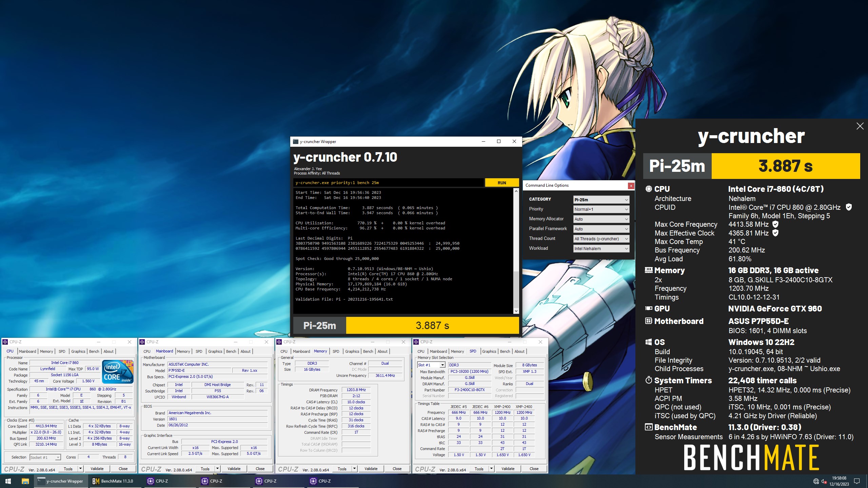
Task: Maximize the y-cruncher Wrapper window
Action: [x=499, y=142]
